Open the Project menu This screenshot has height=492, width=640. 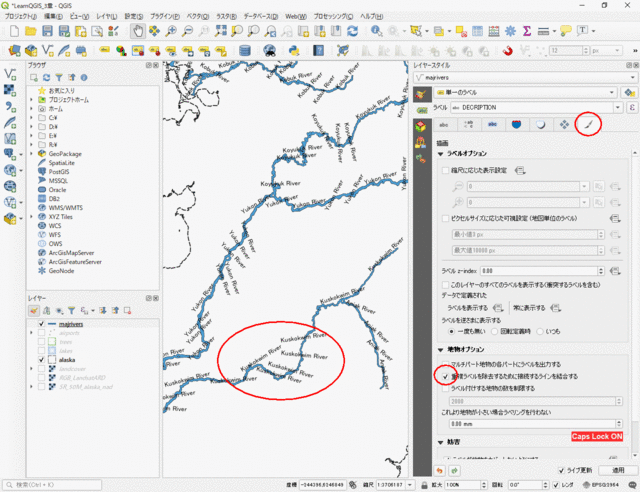[x=20, y=16]
